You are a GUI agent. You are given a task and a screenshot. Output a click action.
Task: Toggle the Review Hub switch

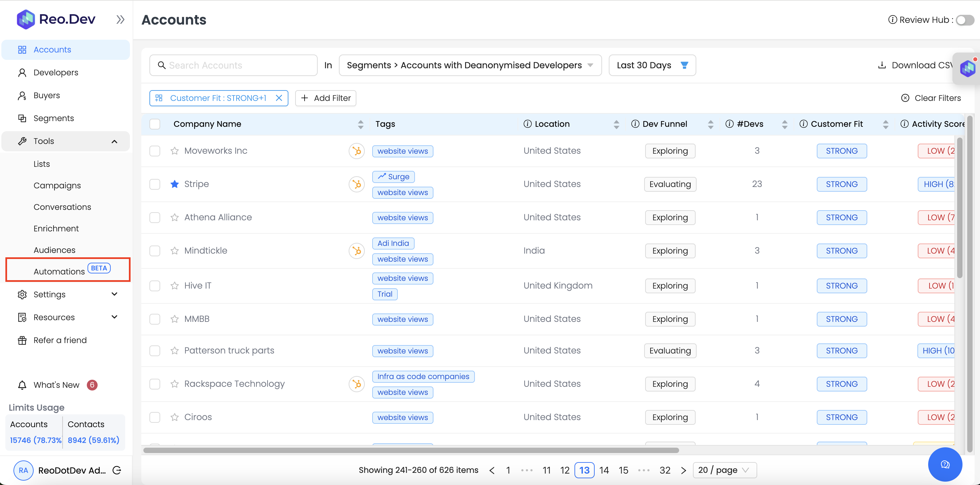[x=965, y=20]
